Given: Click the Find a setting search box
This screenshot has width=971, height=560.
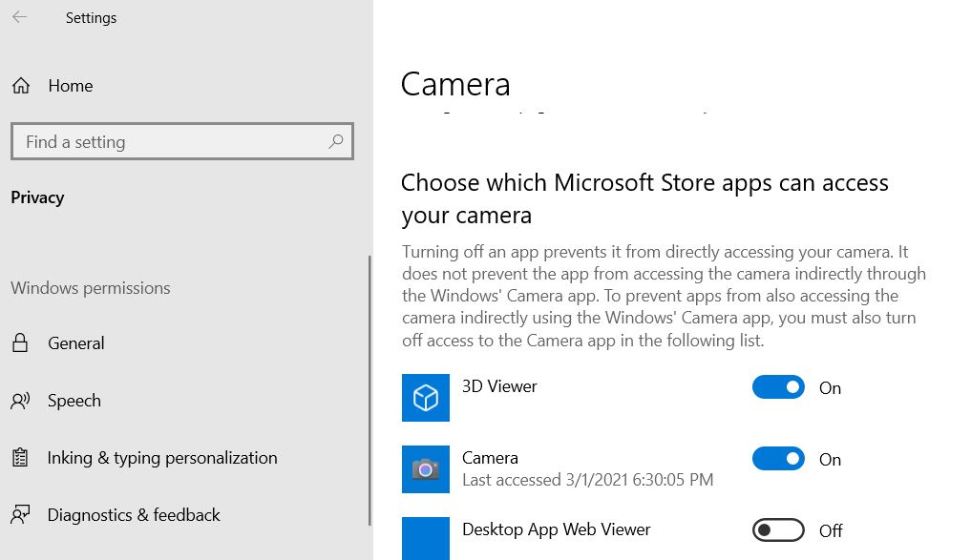Looking at the screenshot, I should point(182,142).
